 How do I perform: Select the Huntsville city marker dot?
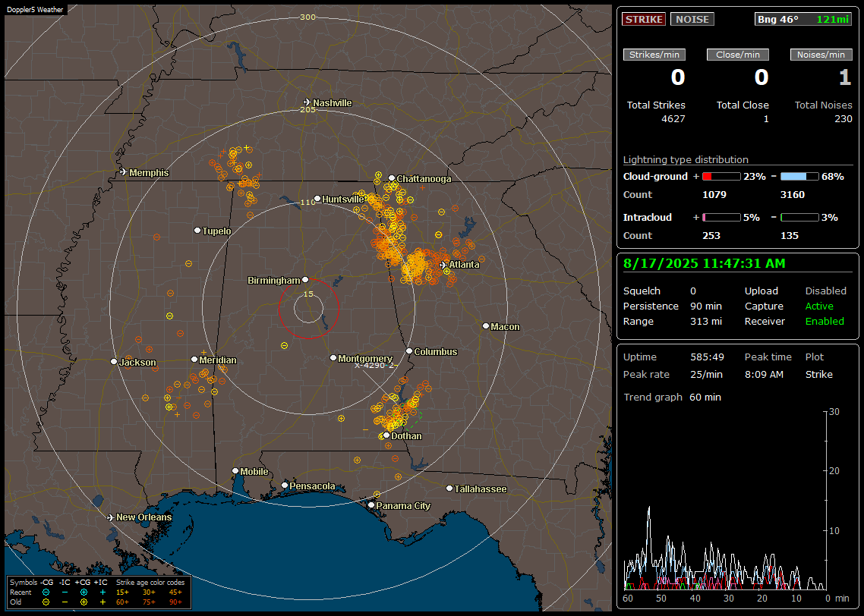pos(317,199)
